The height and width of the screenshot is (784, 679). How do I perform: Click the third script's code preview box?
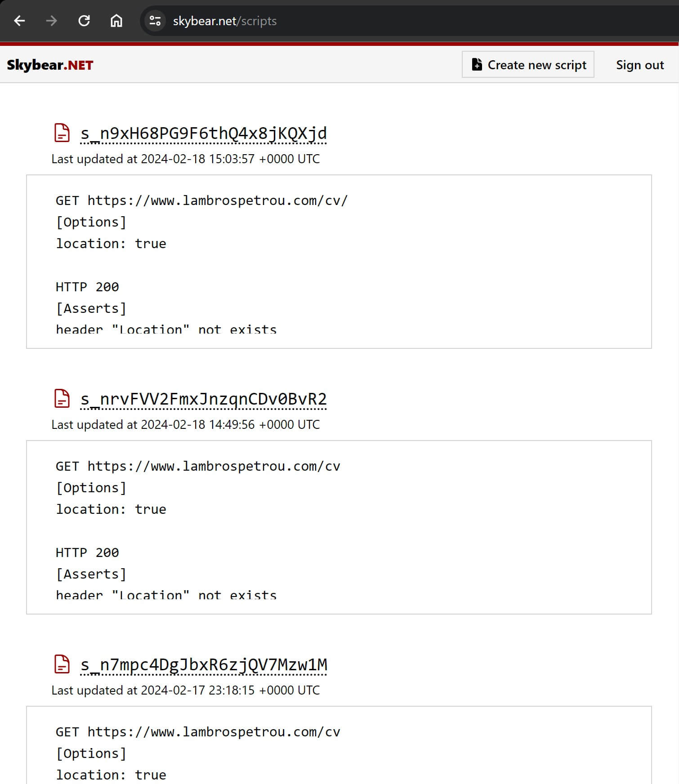point(339,746)
